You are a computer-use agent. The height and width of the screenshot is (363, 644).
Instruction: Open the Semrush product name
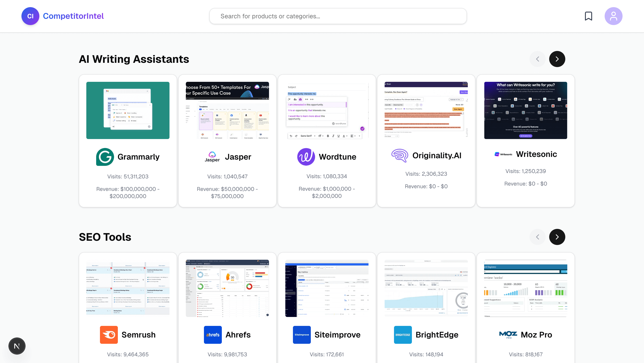pos(138,335)
